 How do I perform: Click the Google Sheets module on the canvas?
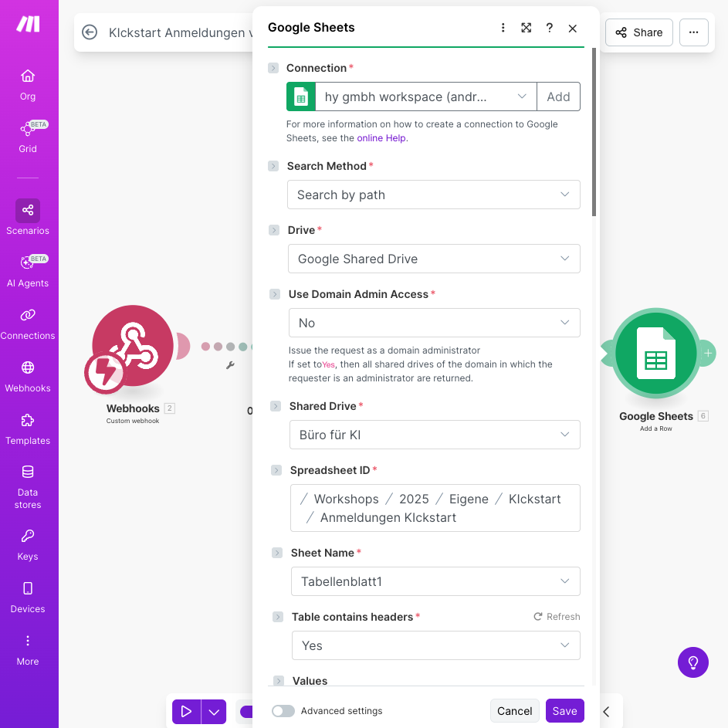(656, 353)
